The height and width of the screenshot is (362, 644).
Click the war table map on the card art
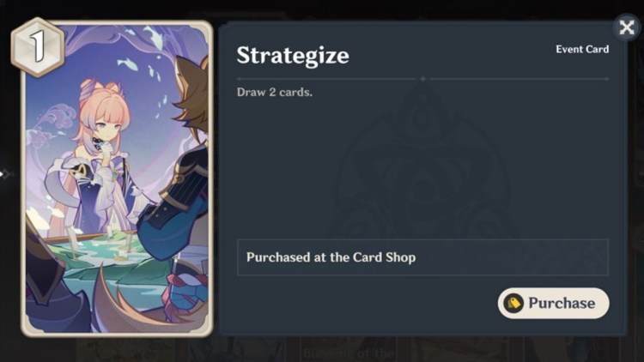[106, 256]
